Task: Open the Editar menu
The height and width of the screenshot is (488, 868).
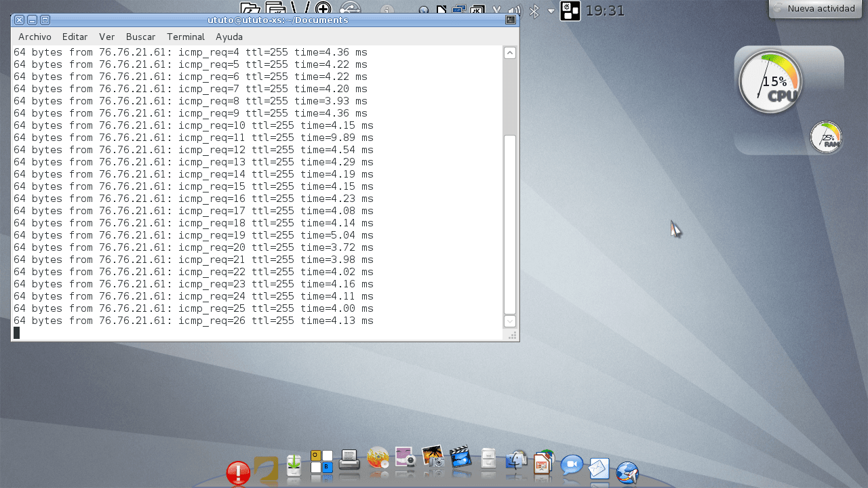Action: (x=75, y=37)
